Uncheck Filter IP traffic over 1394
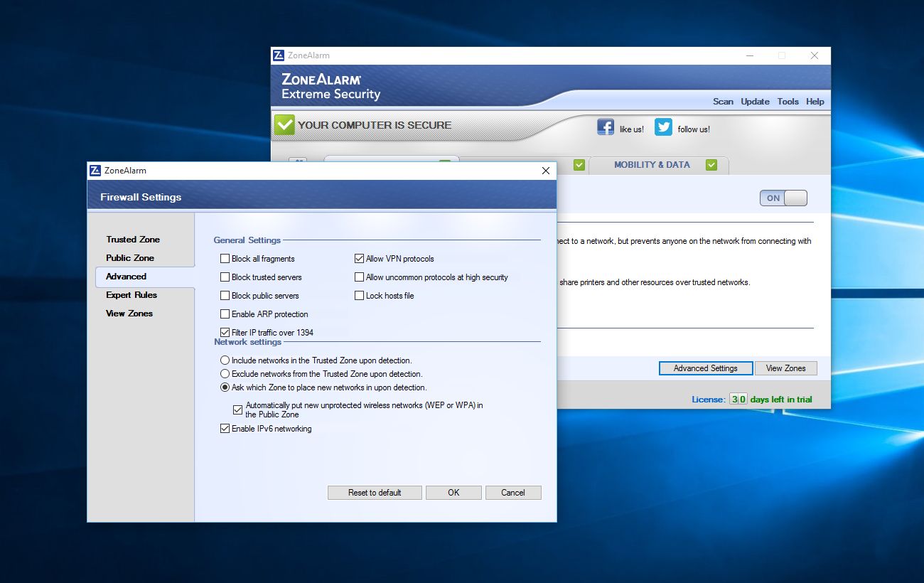The image size is (924, 583). pyautogui.click(x=225, y=333)
